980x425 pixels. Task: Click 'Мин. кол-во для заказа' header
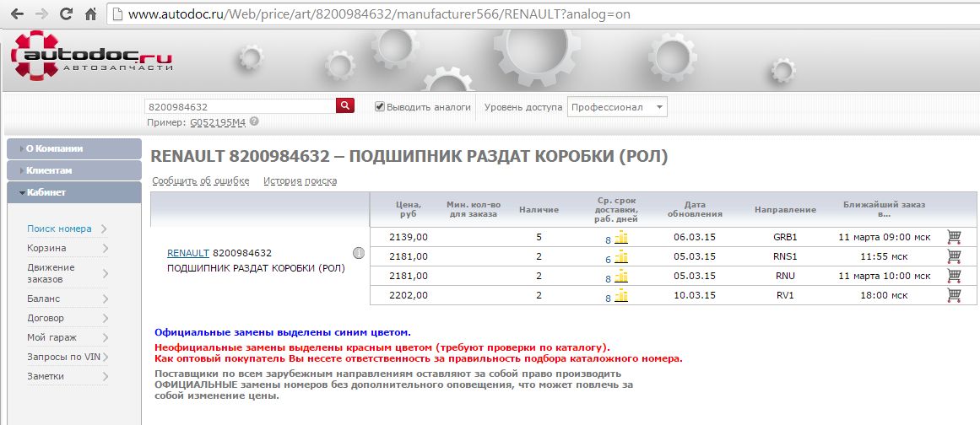pos(472,209)
